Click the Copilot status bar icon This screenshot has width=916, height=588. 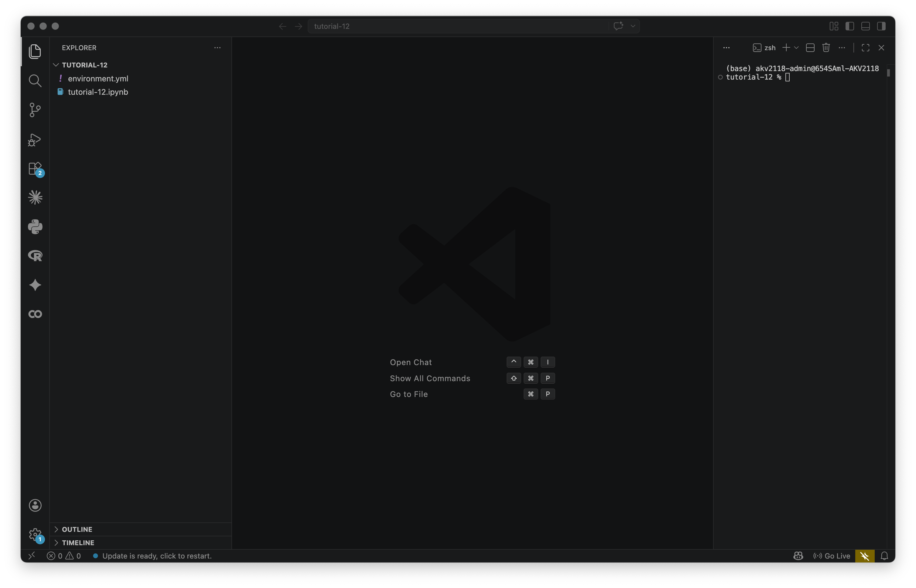pyautogui.click(x=798, y=556)
